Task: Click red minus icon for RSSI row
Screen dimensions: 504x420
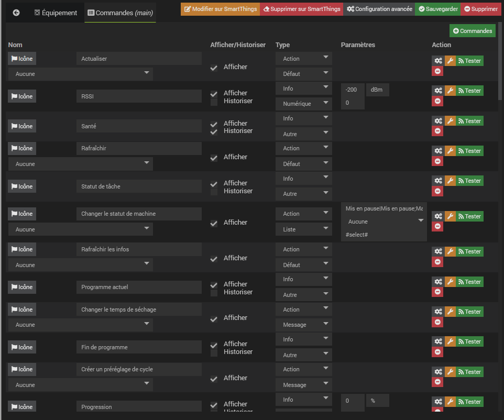Action: [437, 101]
